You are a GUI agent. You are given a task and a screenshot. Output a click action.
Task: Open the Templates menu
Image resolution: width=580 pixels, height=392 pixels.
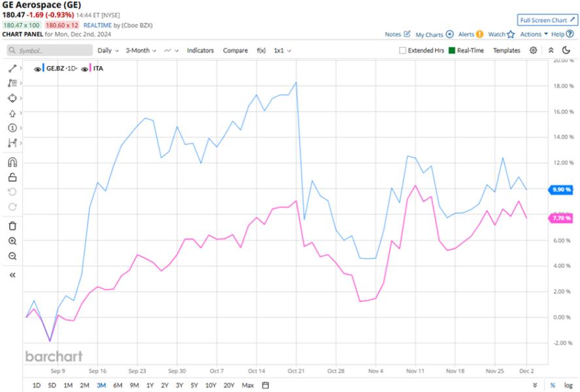506,50
